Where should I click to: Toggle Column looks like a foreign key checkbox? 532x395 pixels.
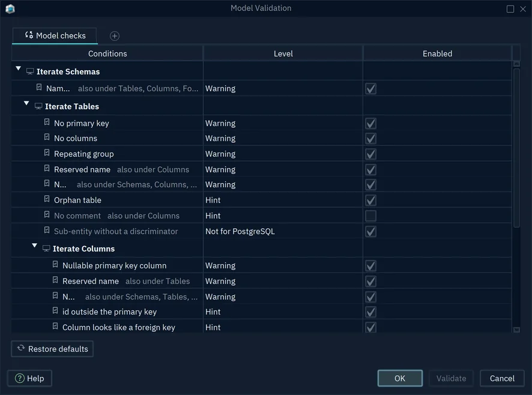coord(370,327)
